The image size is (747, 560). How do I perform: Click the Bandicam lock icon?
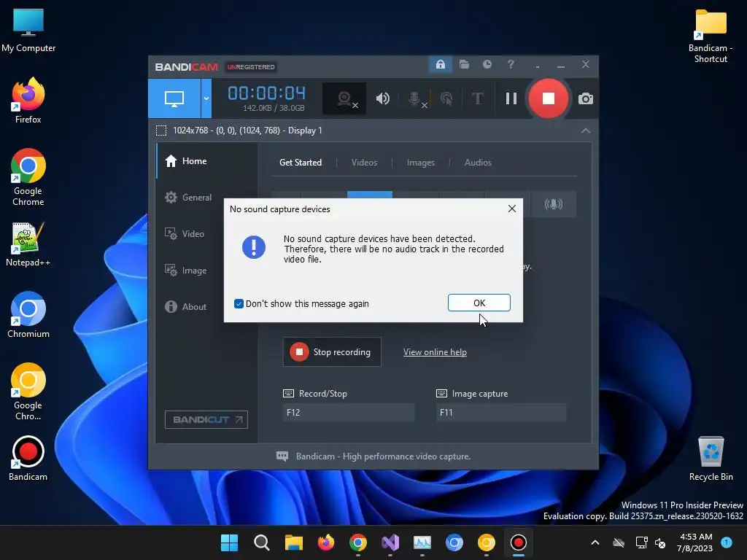coord(440,64)
